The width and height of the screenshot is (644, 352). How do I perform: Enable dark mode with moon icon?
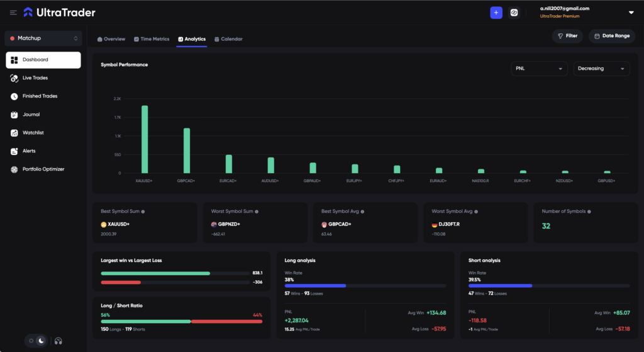(x=41, y=341)
